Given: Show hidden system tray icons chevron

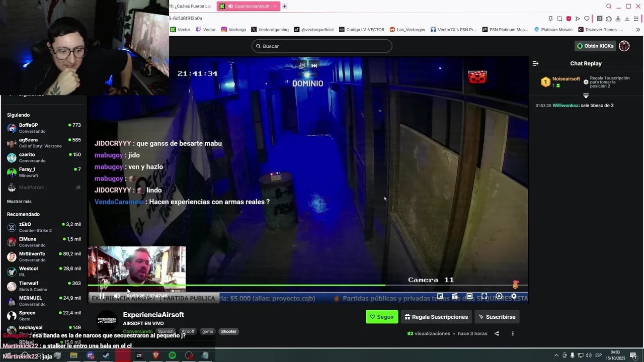Looking at the screenshot, I should tap(556, 355).
